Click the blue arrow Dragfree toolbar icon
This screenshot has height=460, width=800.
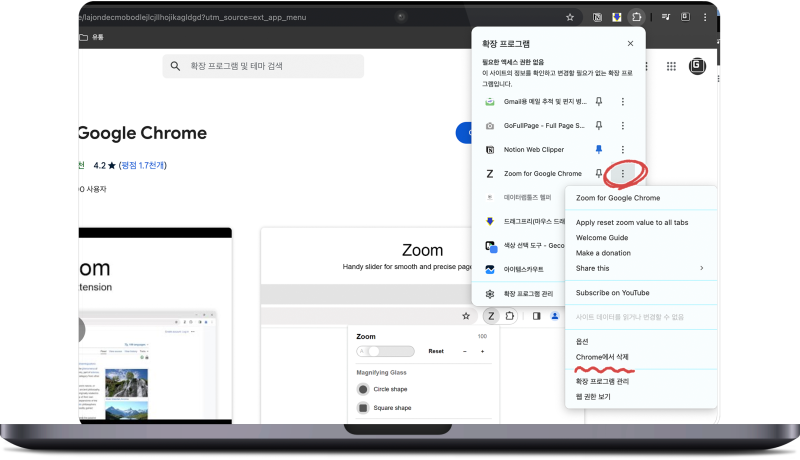(x=616, y=17)
